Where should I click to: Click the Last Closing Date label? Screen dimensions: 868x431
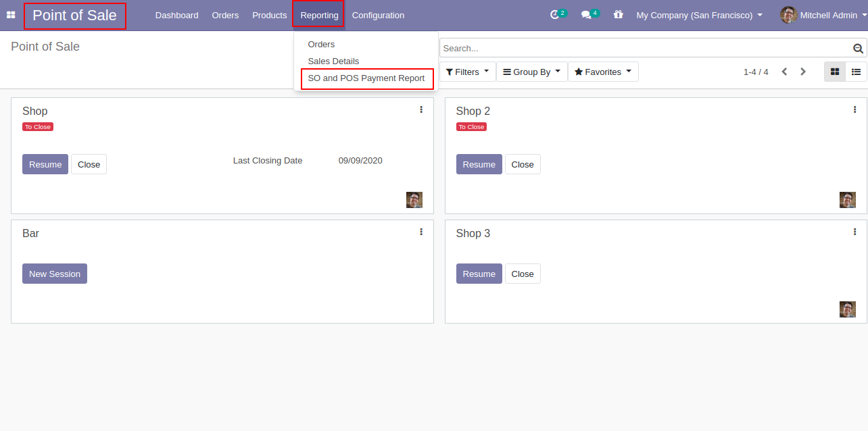point(268,160)
